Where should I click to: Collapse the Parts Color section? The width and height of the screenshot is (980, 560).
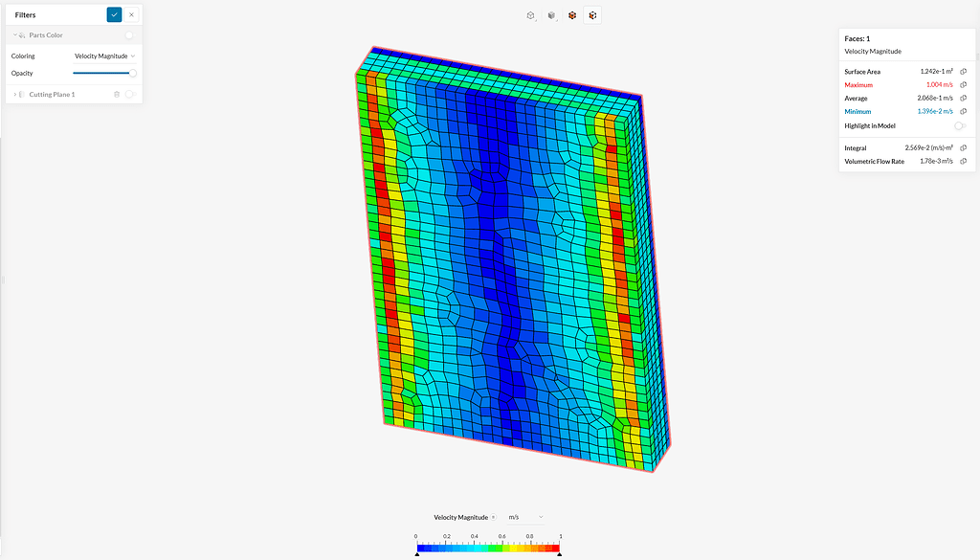point(14,34)
